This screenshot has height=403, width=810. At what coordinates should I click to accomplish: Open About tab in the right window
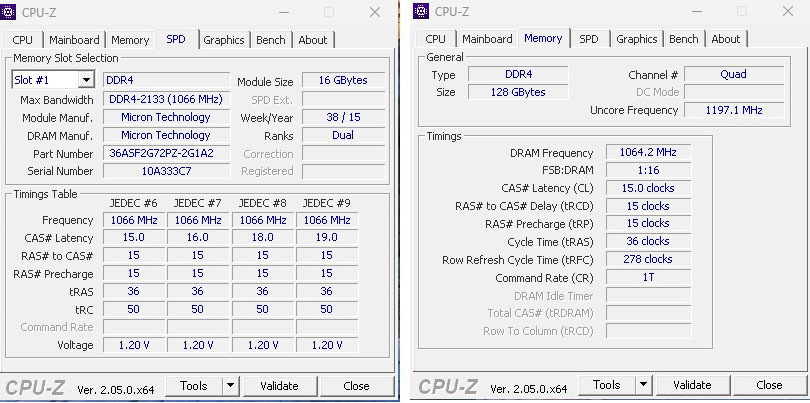pyautogui.click(x=726, y=39)
